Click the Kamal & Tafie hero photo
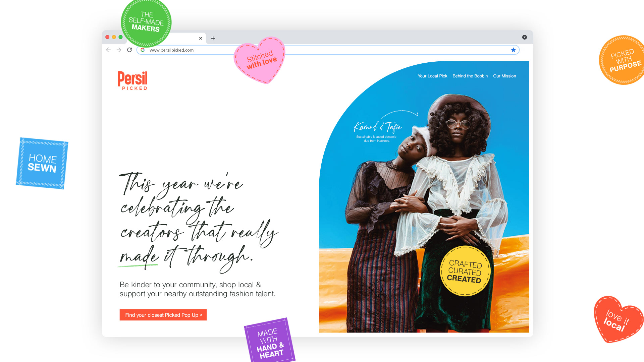 (424, 197)
